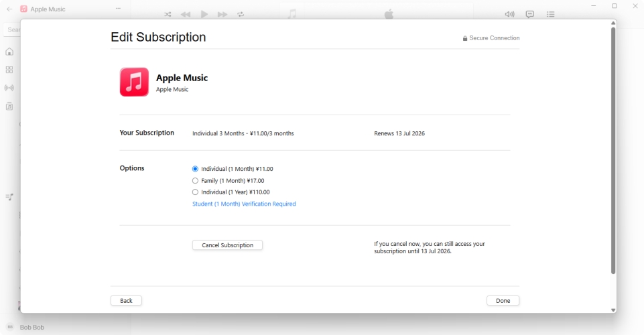Screen dimensions: 644x335
Task: Skip to next track
Action: 222,14
